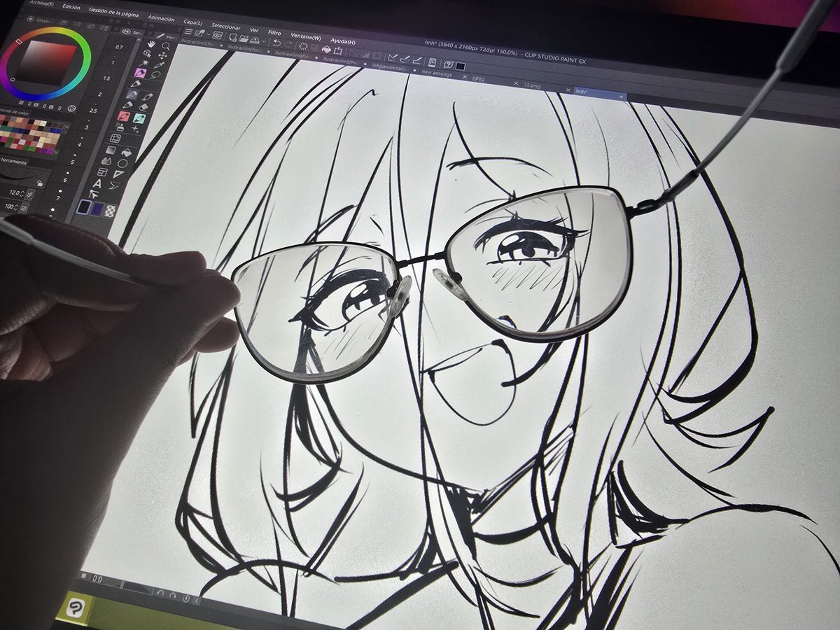Select the Ruler triangle tool
This screenshot has height=630, width=840.
pos(118,174)
